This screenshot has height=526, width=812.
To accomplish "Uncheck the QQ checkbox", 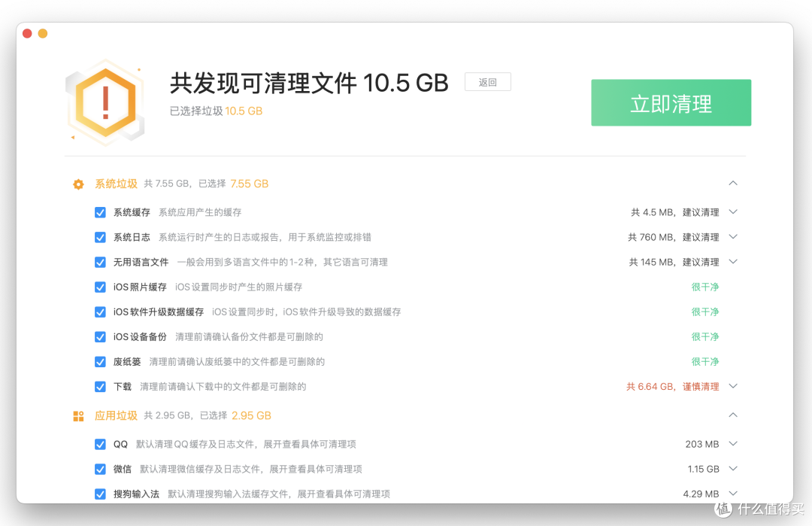I will click(x=101, y=444).
